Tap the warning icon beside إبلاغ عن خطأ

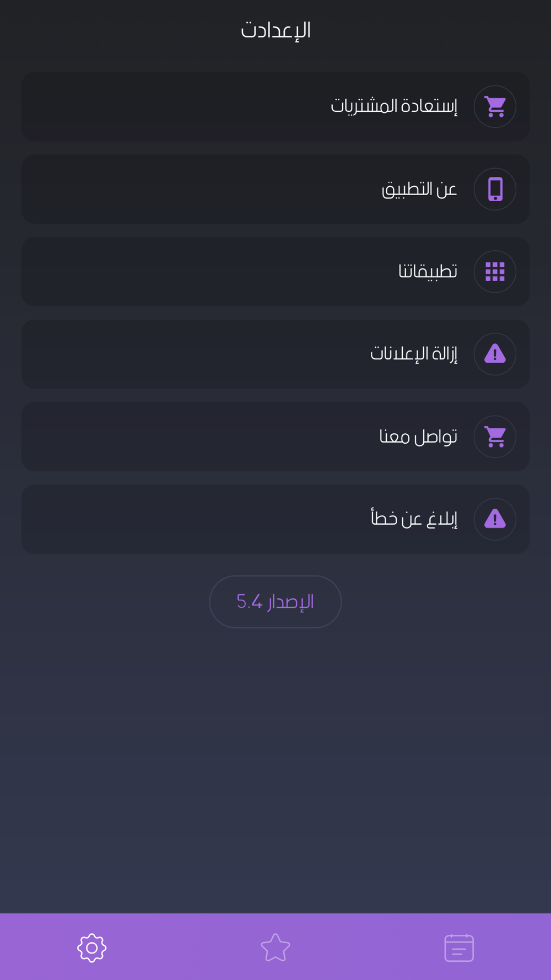(495, 519)
